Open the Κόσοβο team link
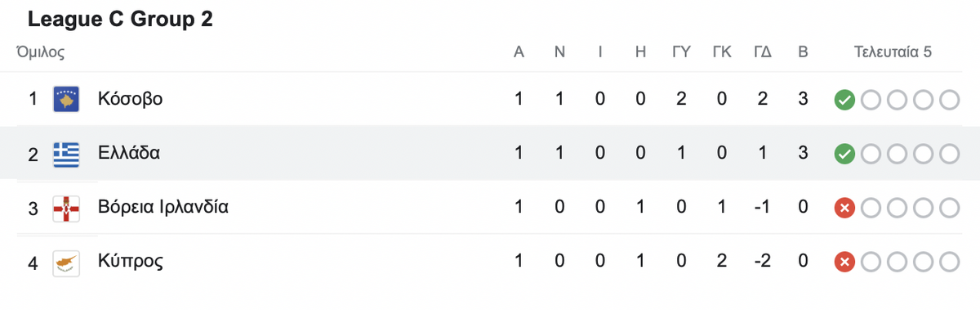This screenshot has width=980, height=310. click(131, 99)
